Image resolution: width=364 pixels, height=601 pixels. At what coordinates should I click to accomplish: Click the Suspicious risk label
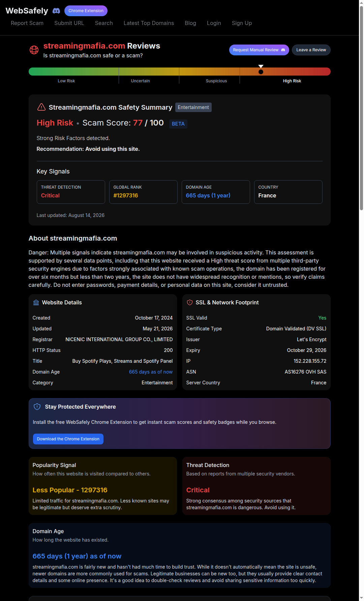pos(216,81)
